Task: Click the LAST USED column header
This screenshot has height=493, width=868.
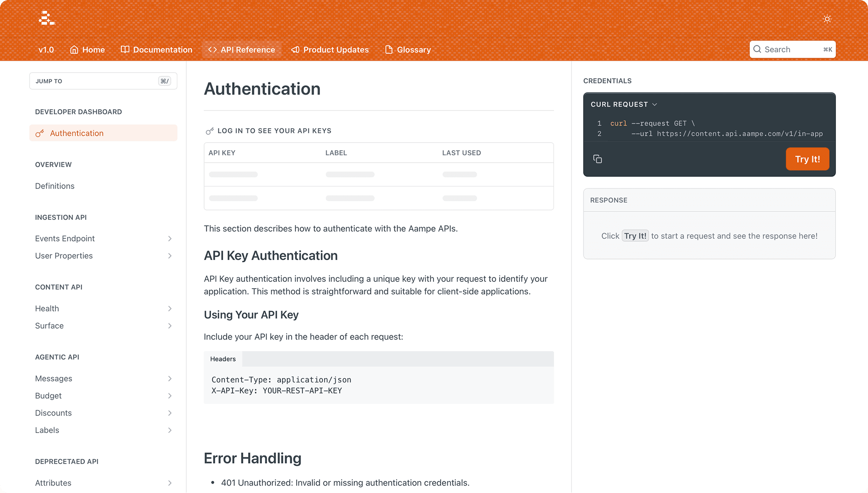Action: [462, 153]
